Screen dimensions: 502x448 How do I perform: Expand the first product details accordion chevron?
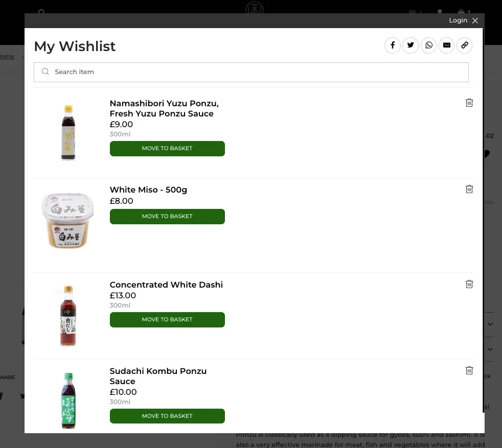coord(490,324)
